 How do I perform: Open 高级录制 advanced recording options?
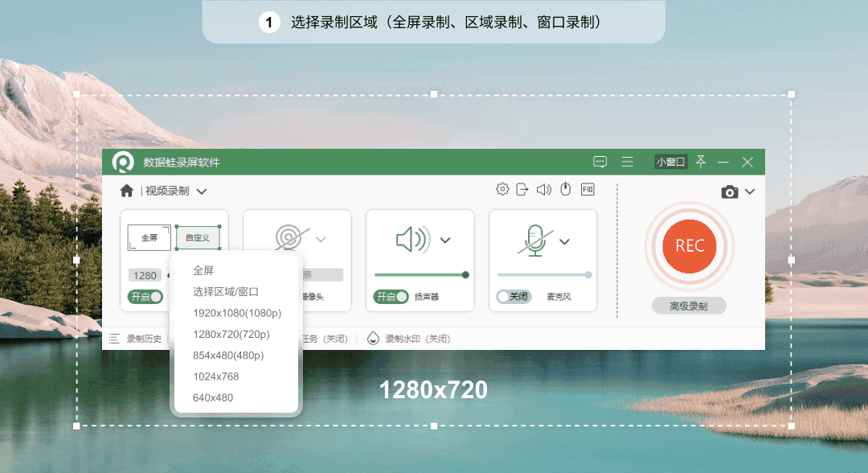[x=689, y=306]
